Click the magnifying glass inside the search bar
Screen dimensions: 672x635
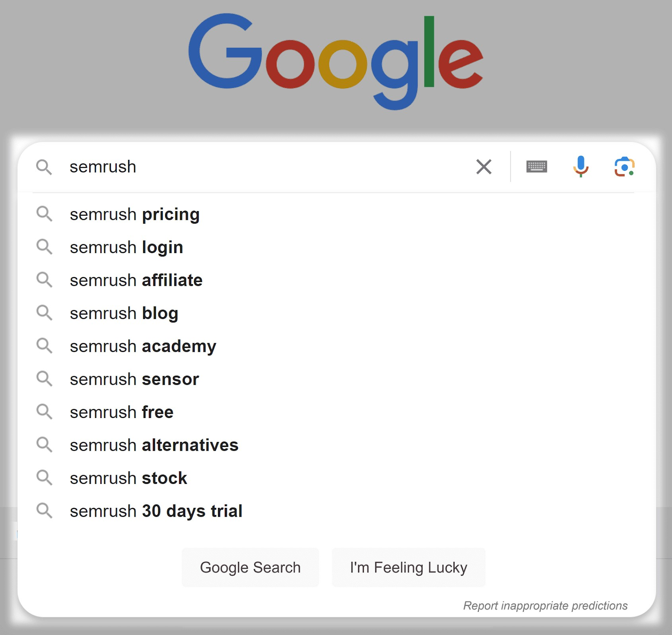[45, 167]
